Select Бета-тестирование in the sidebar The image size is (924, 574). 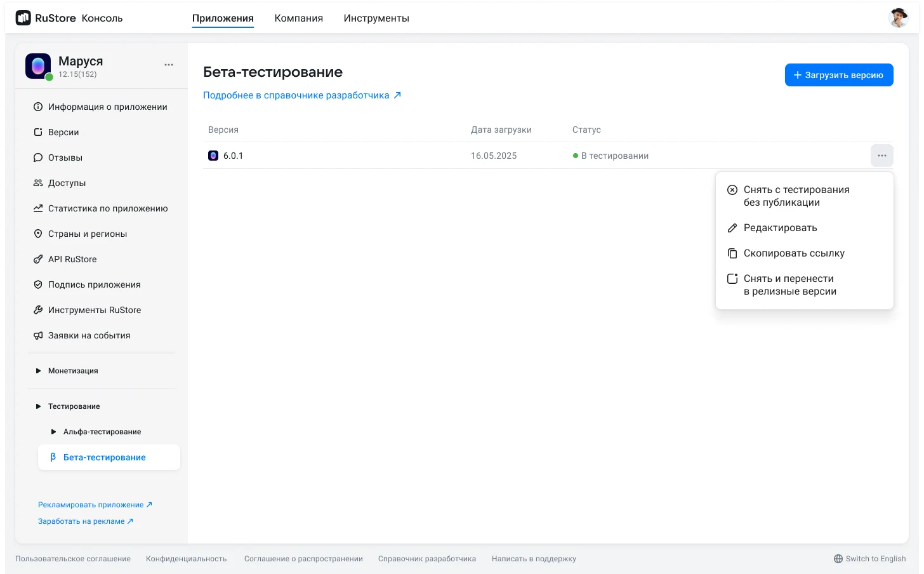(109, 457)
